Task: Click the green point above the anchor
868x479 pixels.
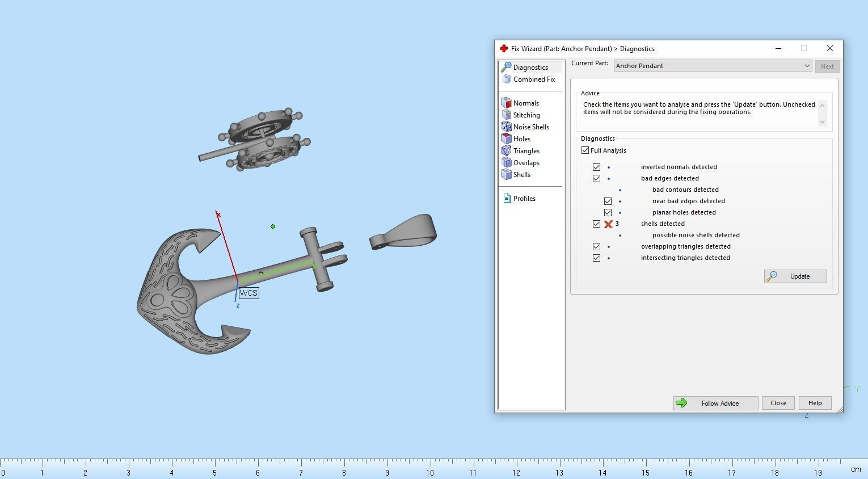Action: pos(273,226)
